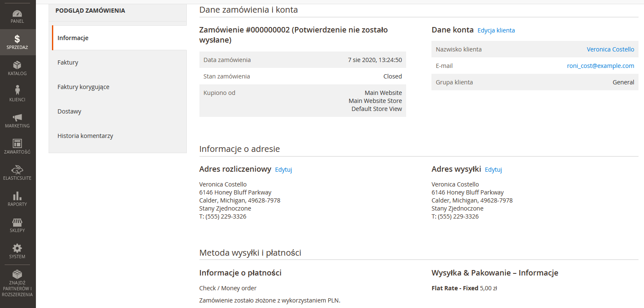The width and height of the screenshot is (644, 308).
Task: Open the Katalog box icon
Action: pyautogui.click(x=17, y=65)
